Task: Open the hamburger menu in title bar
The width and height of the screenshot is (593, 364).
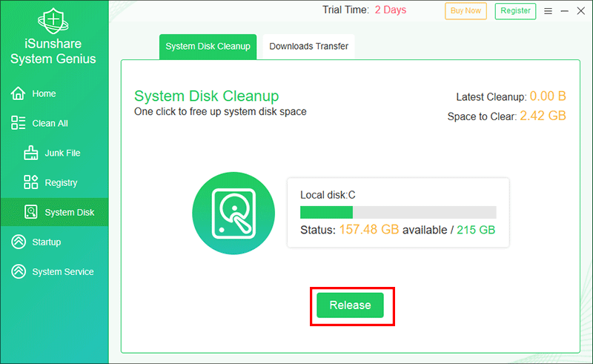Action: (548, 11)
